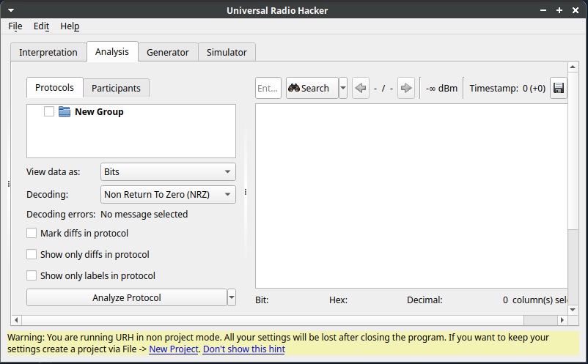The width and height of the screenshot is (588, 364).
Task: Open the View data as Bits dropdown
Action: click(x=168, y=172)
